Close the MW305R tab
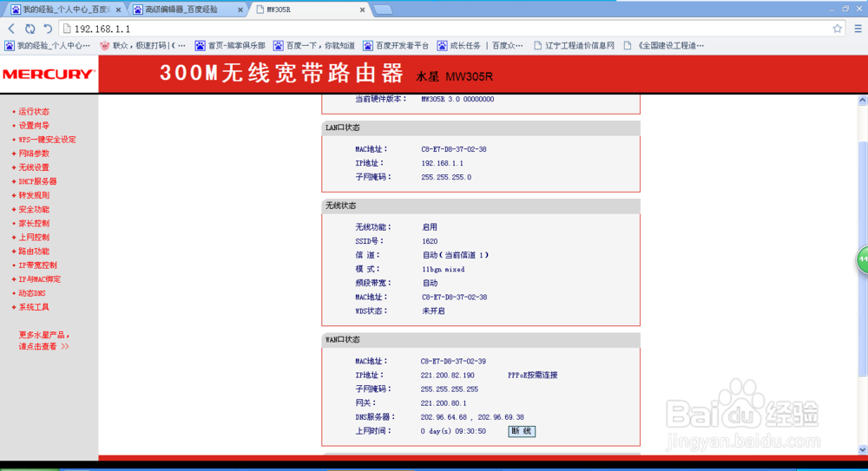The image size is (868, 471). point(362,10)
